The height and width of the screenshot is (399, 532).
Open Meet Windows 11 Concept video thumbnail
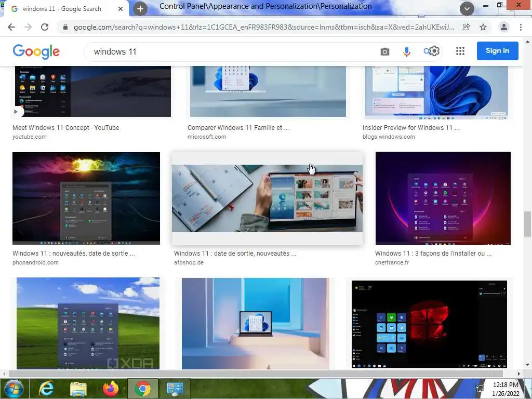[x=93, y=91]
